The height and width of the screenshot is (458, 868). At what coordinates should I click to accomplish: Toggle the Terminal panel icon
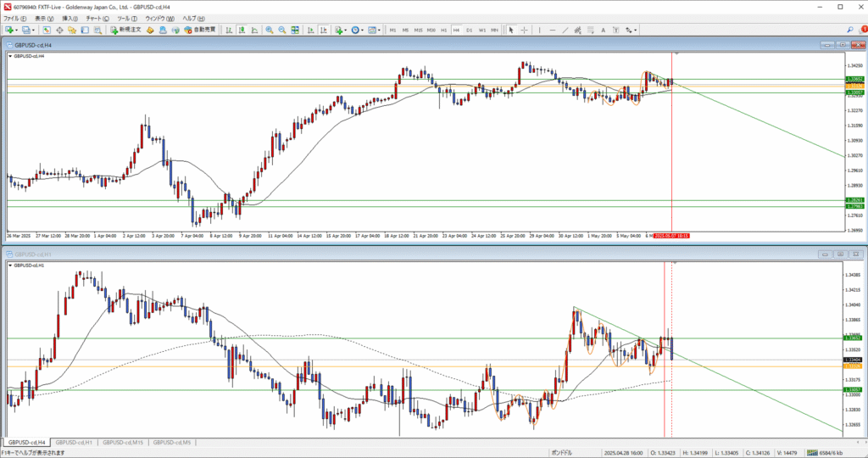pos(85,30)
